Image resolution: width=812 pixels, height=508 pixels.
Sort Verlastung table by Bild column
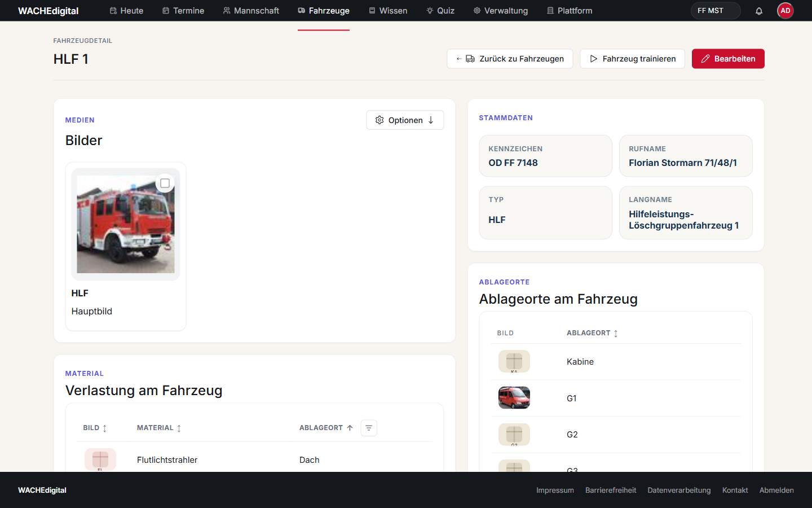tap(95, 428)
